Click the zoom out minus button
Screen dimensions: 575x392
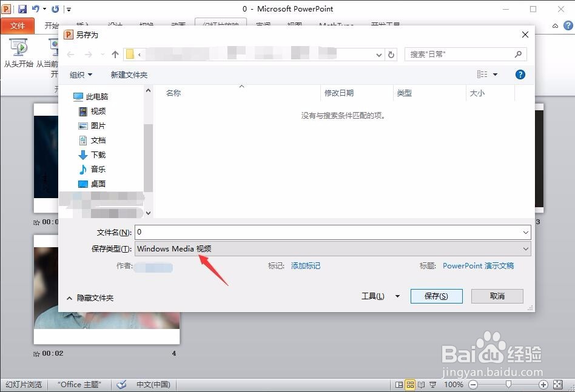pyautogui.click(x=473, y=384)
